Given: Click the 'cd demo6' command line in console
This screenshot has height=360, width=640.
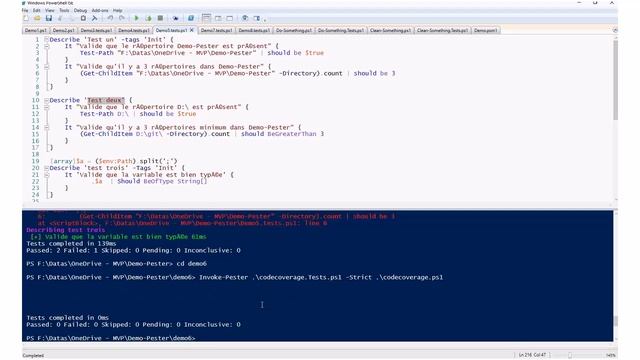Looking at the screenshot, I should [x=116, y=264].
